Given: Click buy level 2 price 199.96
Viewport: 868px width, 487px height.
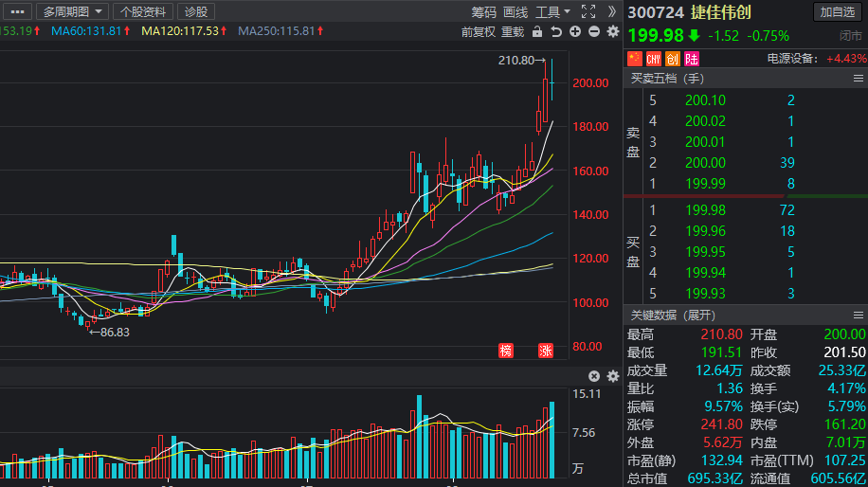Looking at the screenshot, I should pos(705,231).
